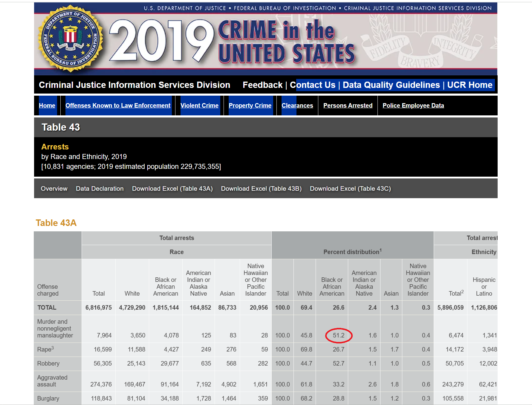This screenshot has width=532, height=405.
Task: Click American Indian total value 164,852
Action: (x=200, y=308)
